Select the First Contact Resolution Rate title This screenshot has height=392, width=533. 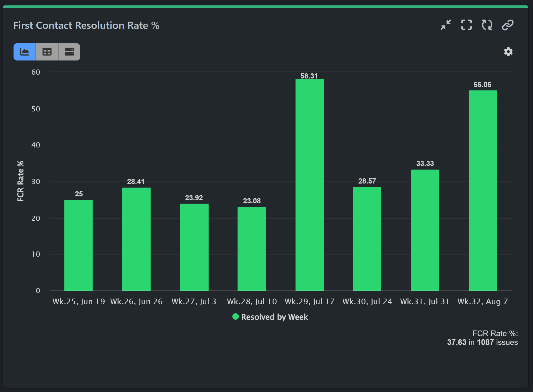[x=87, y=25]
